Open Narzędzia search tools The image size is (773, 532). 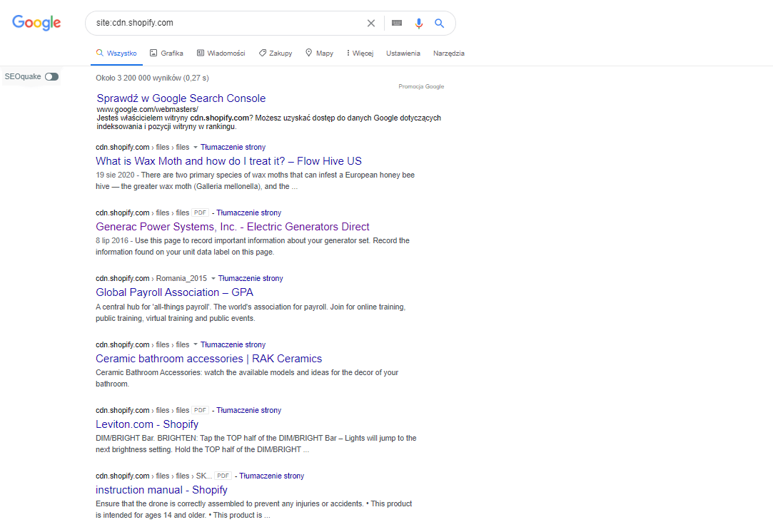(x=449, y=53)
